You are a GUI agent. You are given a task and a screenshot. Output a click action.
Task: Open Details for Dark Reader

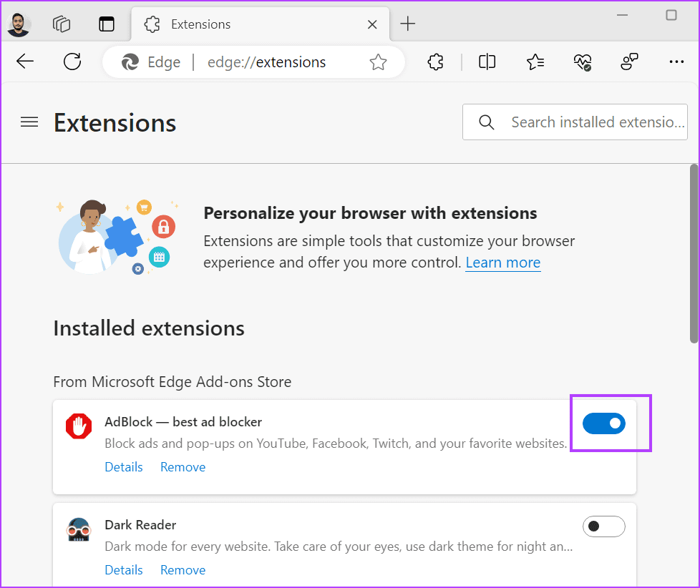point(124,570)
